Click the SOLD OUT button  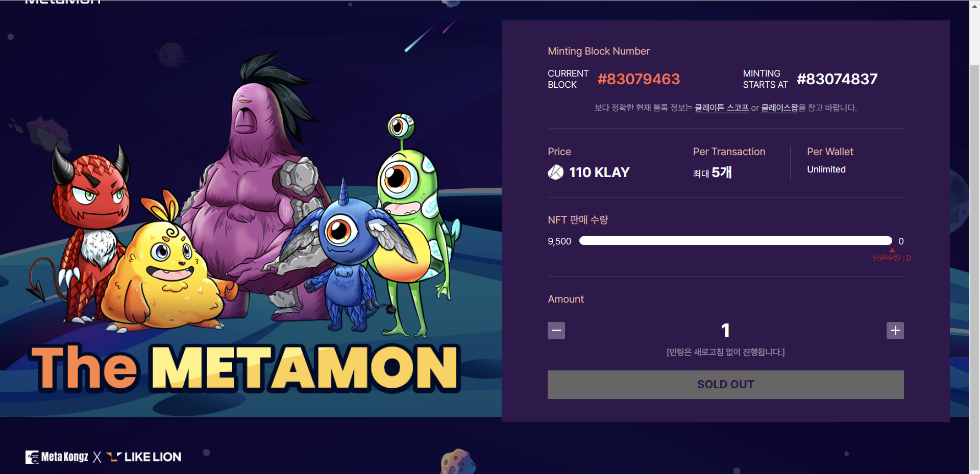(725, 385)
